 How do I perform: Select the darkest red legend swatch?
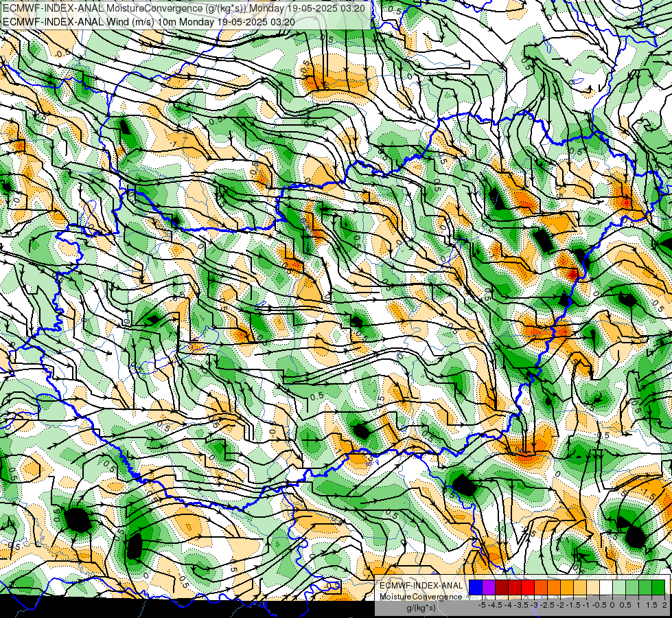[502, 588]
